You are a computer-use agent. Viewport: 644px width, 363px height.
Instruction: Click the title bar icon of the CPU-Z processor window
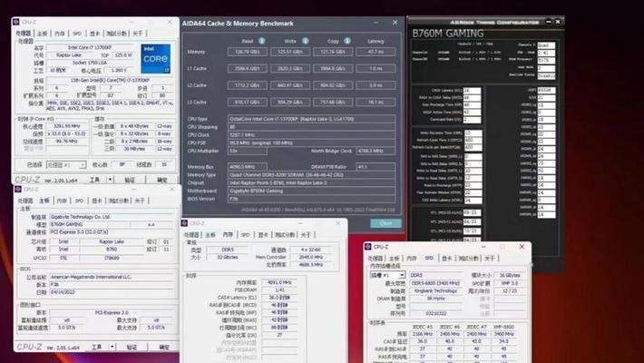point(16,22)
